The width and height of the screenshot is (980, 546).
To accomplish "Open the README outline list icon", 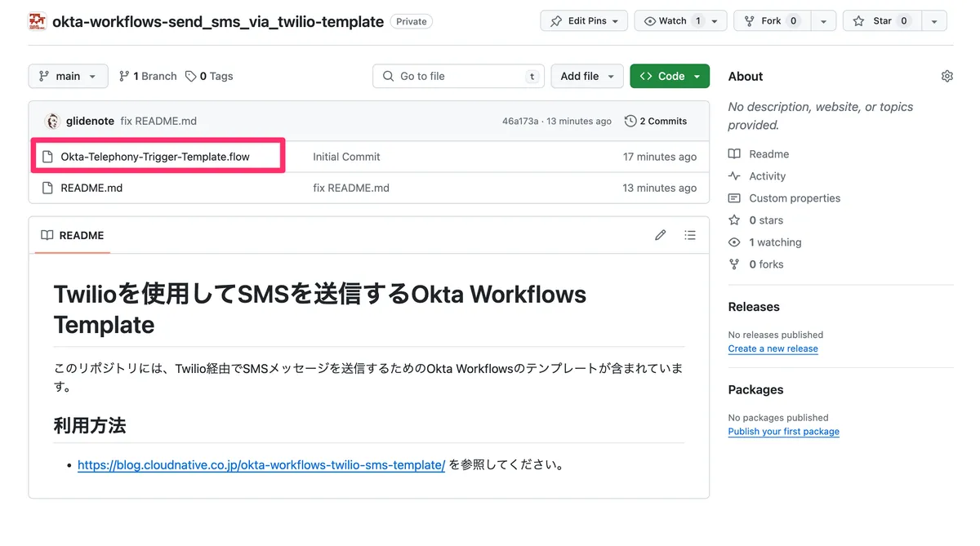I will pyautogui.click(x=690, y=235).
